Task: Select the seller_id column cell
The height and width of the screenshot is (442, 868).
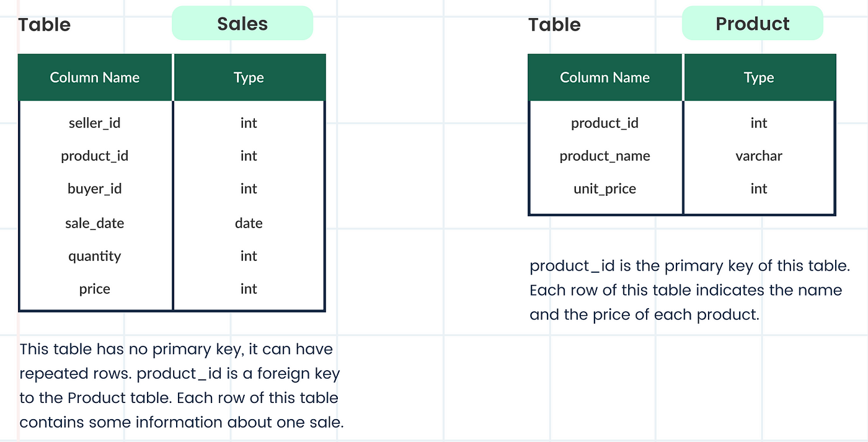Action: (95, 123)
